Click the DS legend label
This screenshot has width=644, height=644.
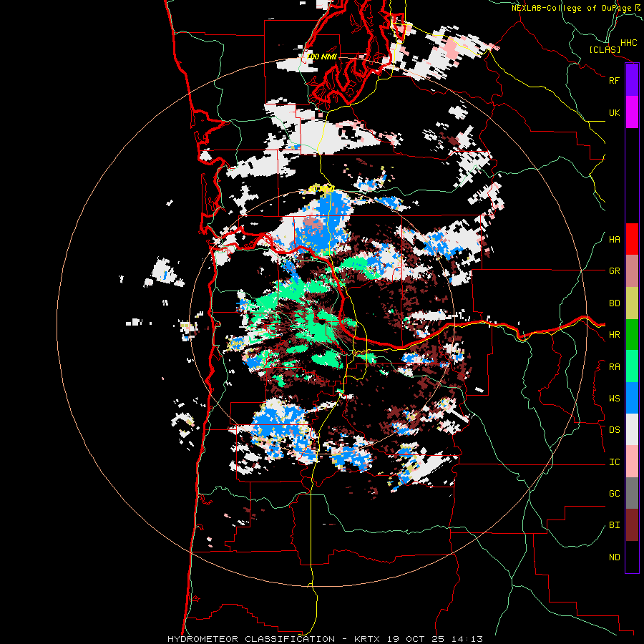pos(614,430)
